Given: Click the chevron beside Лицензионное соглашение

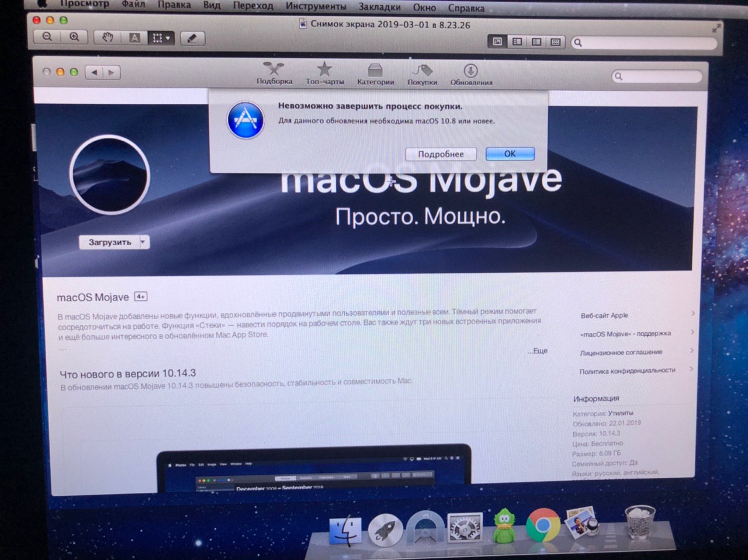Looking at the screenshot, I should point(692,350).
